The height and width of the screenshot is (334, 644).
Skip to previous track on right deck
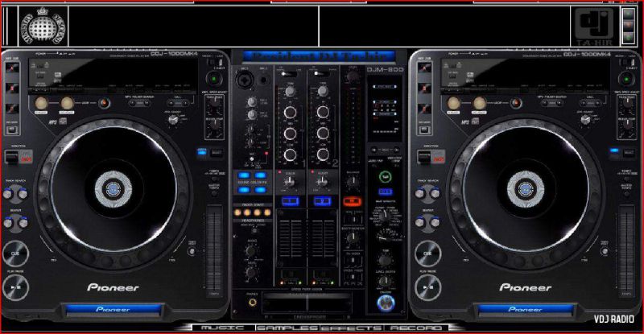point(419,193)
